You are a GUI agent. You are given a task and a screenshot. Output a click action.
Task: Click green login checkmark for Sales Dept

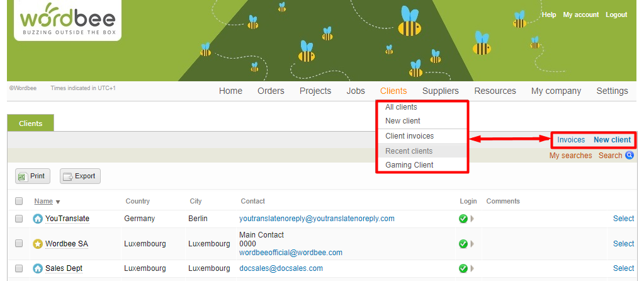(x=463, y=268)
